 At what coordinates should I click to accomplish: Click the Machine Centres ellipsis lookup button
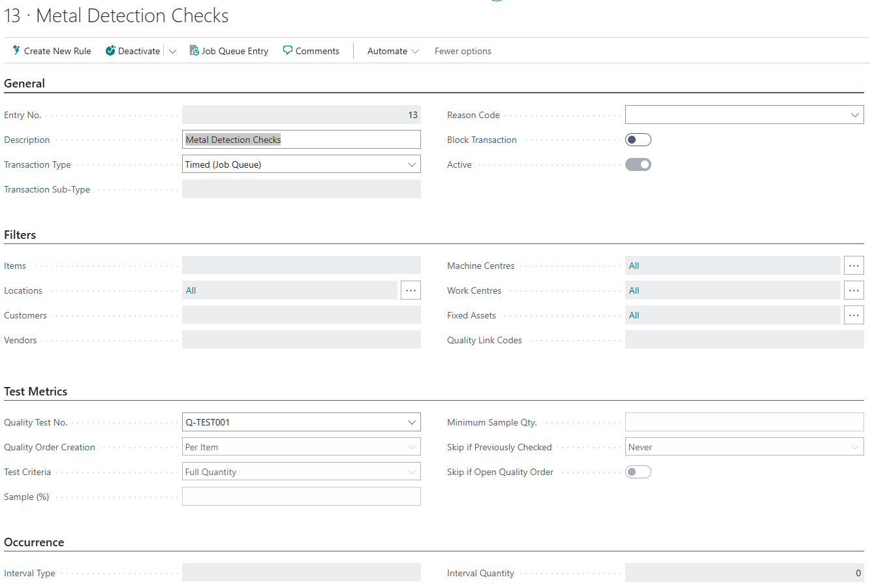click(854, 266)
